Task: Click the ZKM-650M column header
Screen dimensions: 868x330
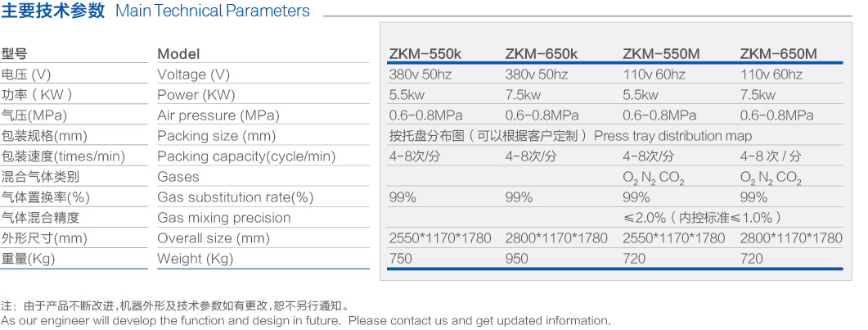Action: [779, 54]
